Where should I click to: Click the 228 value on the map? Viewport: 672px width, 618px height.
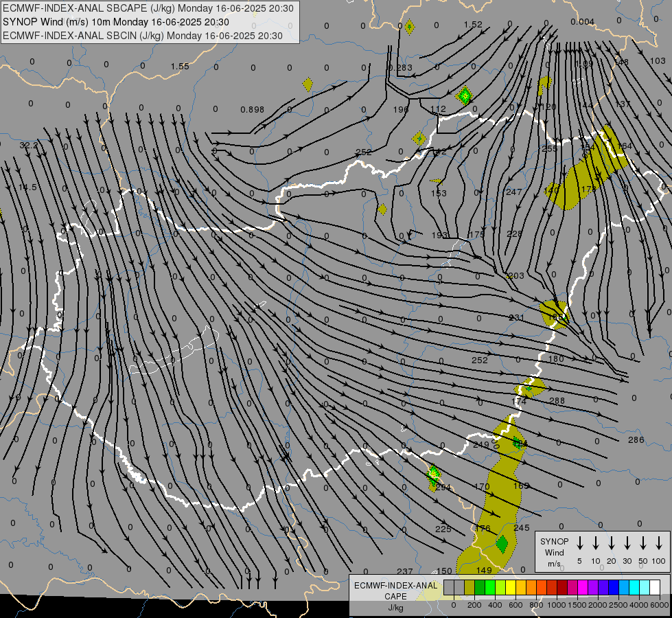click(514, 233)
